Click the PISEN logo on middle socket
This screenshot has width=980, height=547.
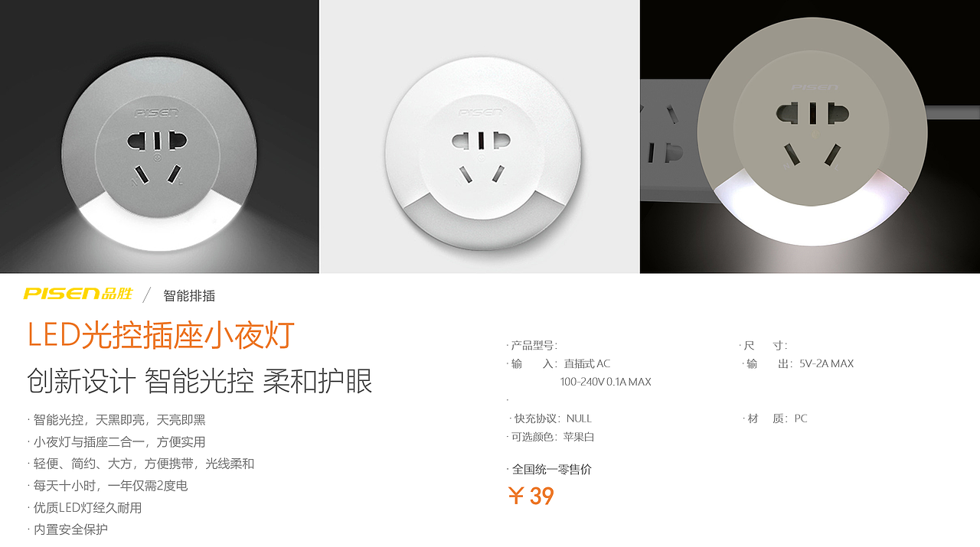(480, 112)
